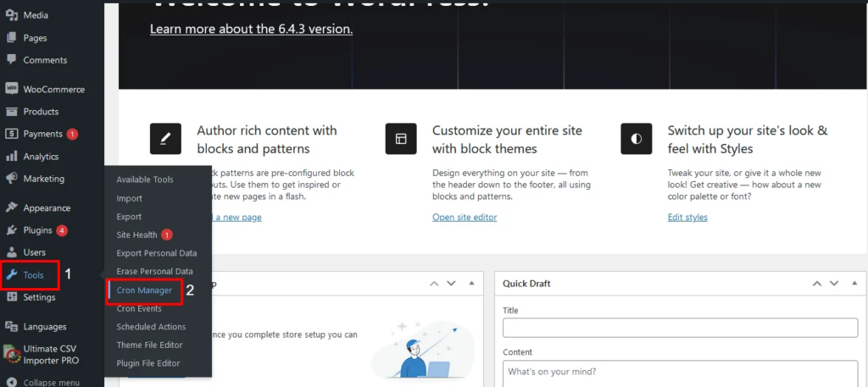Viewport: 868px width, 387px height.
Task: Click the Pages sidebar icon
Action: click(x=11, y=38)
